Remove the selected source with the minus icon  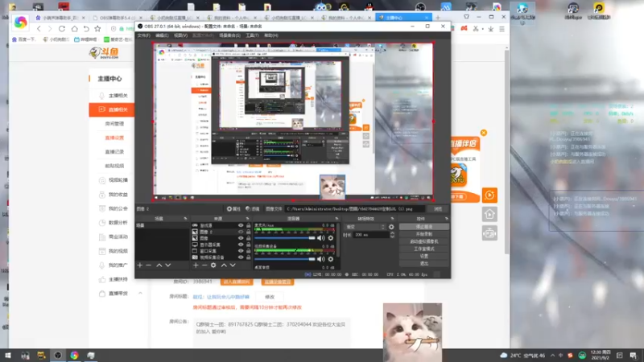click(x=204, y=265)
